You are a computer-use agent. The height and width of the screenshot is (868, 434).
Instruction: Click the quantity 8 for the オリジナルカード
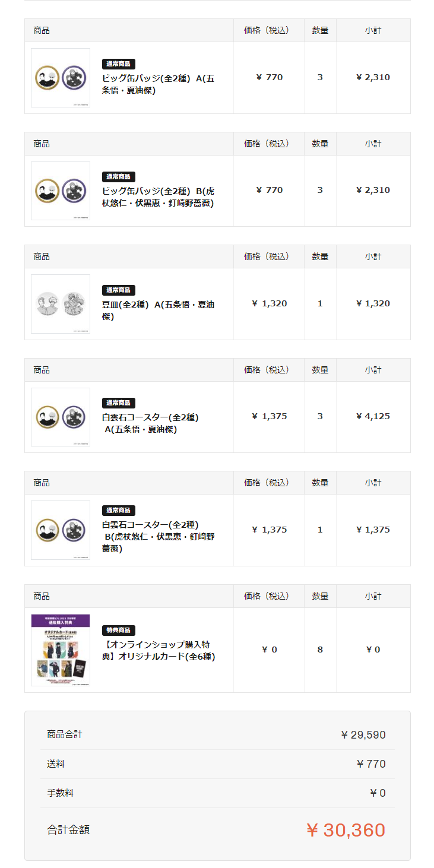320,650
